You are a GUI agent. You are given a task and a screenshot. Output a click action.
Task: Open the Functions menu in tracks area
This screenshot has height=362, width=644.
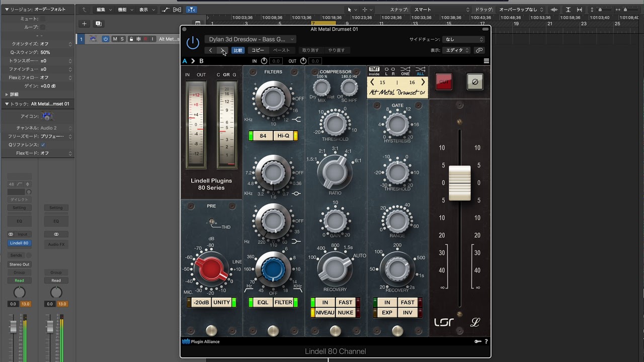(125, 10)
